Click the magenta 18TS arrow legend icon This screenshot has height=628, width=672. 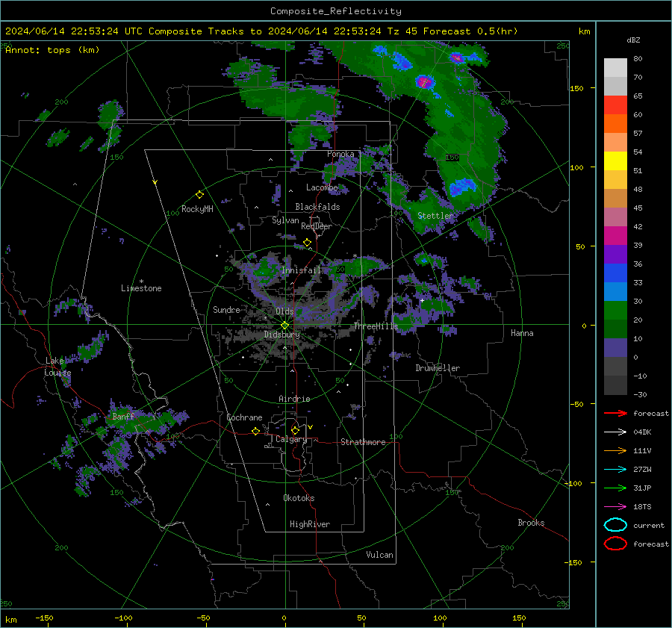615,507
